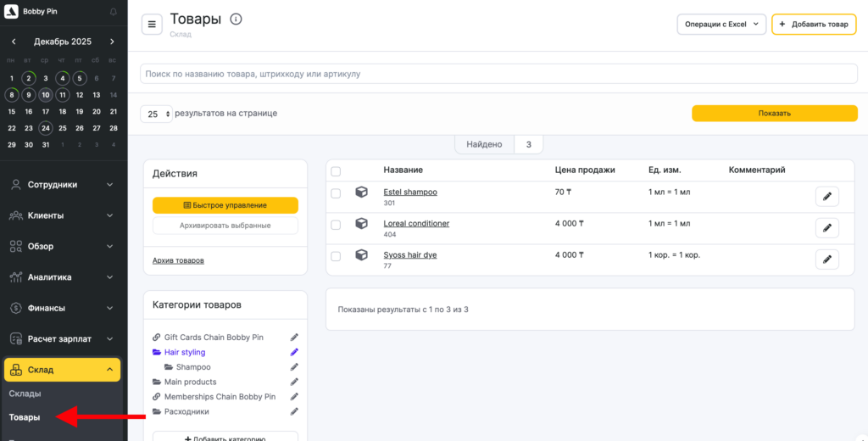Click the Добавить товар button
Screen dimensions: 868x441
click(x=813, y=25)
